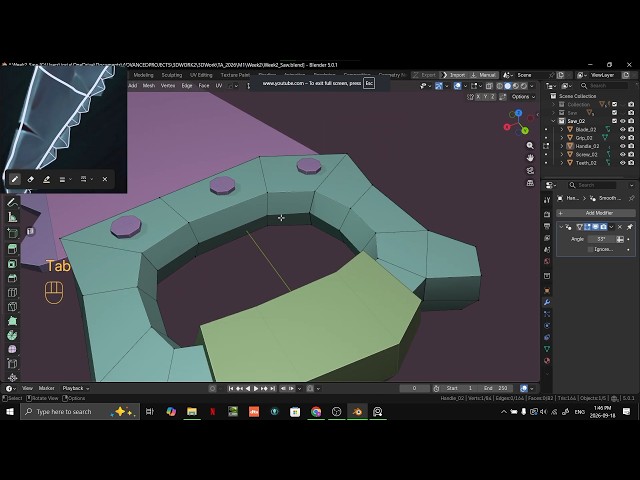Choose the highlighter in the annotation overlay

(x=46, y=179)
